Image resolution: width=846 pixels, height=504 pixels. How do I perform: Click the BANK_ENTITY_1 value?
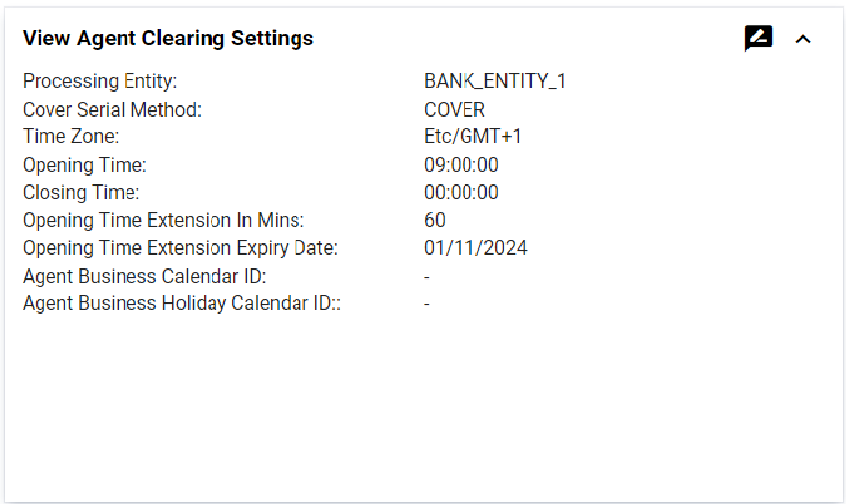tap(495, 81)
